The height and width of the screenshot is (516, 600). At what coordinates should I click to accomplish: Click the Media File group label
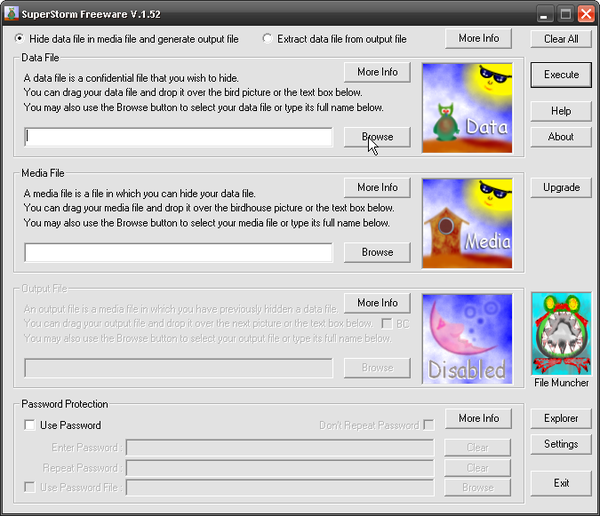43,173
